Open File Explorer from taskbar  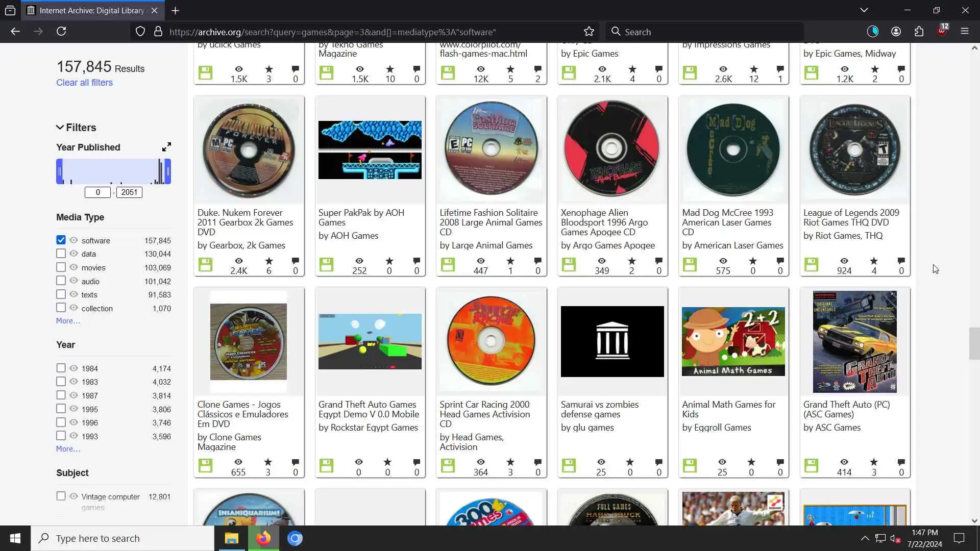(x=231, y=538)
